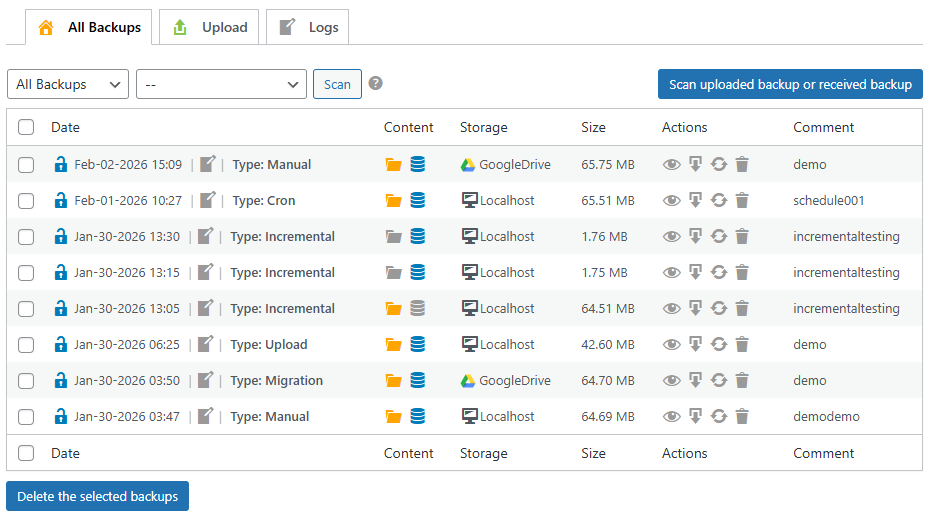
Task: Expand the All Backups filter dropdown
Action: click(x=68, y=84)
